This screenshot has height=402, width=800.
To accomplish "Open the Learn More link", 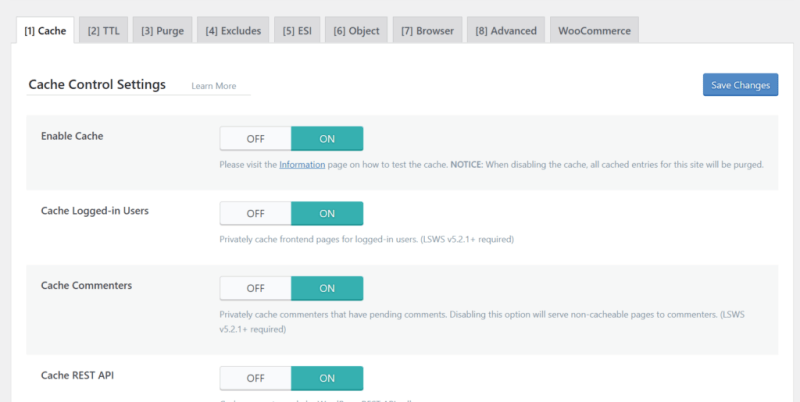I will [214, 86].
